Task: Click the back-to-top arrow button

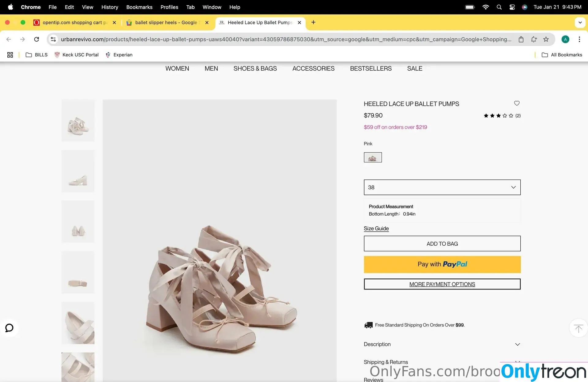Action: (578, 328)
